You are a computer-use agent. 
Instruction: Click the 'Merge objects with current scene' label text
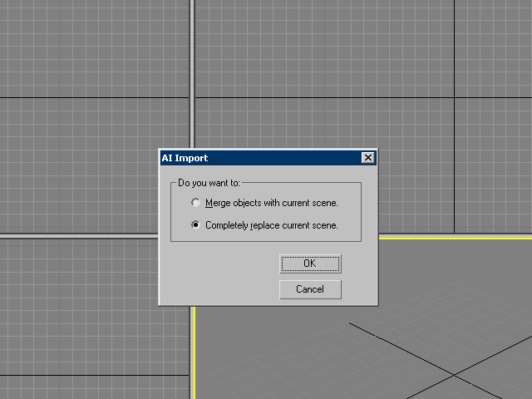[272, 203]
